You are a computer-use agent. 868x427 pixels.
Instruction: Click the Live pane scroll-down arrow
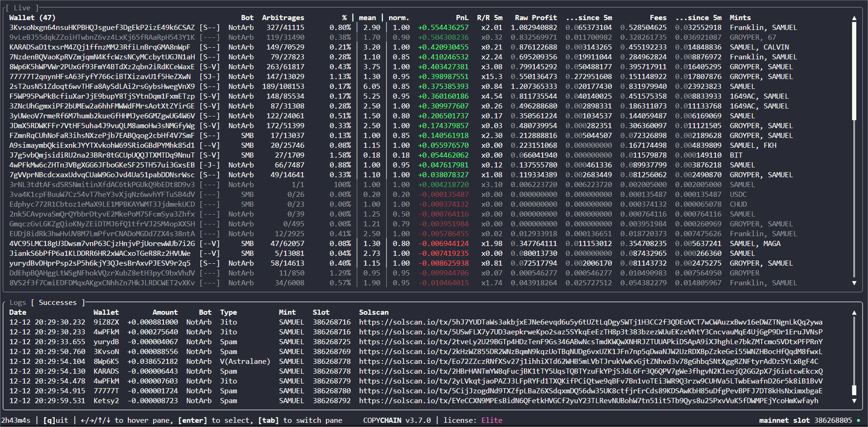[x=854, y=283]
